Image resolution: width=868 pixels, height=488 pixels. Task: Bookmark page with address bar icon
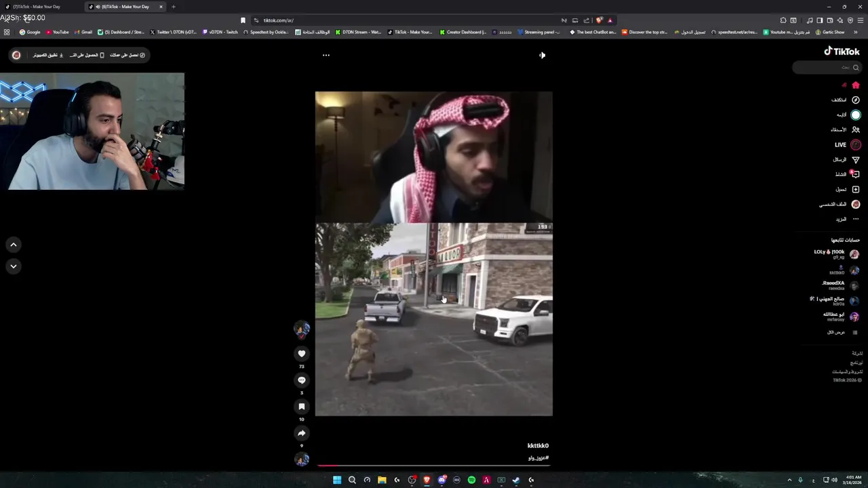[243, 20]
